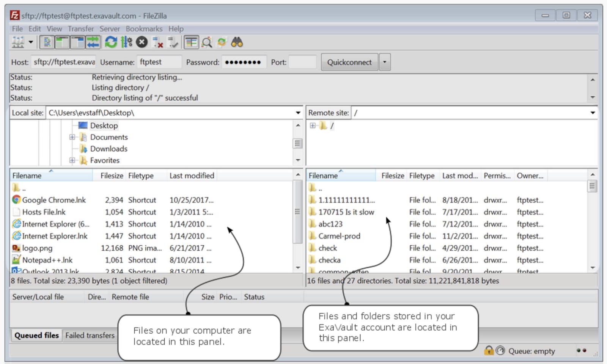
Task: Switch to the Failed transfers tab
Action: [90, 335]
